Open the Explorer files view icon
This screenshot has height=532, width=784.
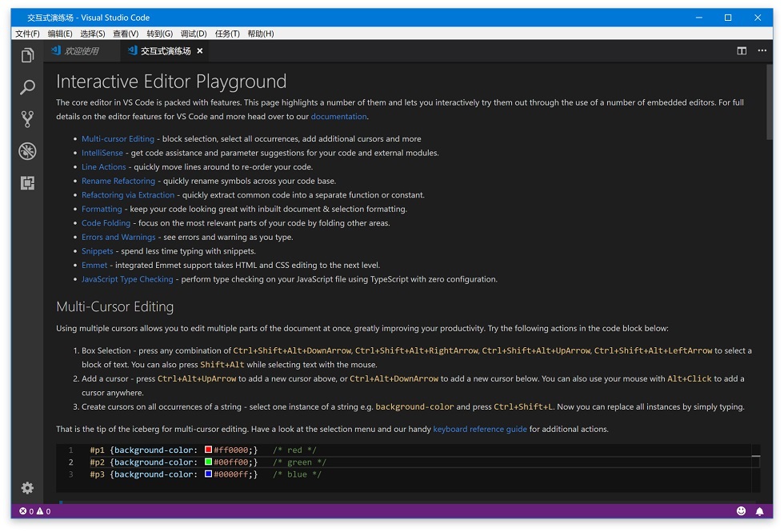27,55
